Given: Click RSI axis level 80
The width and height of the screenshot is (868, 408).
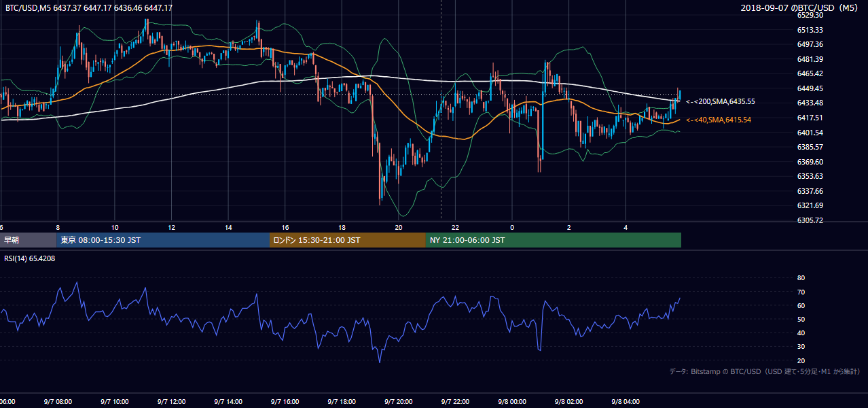Looking at the screenshot, I should (801, 278).
